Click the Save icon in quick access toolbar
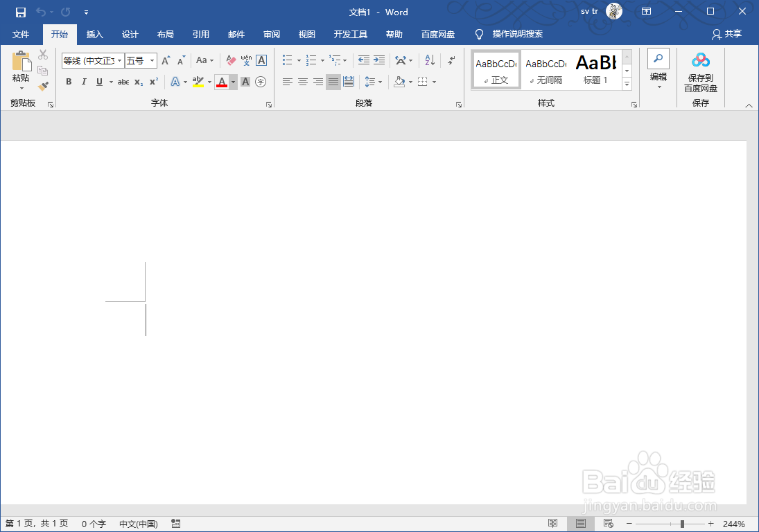The height and width of the screenshot is (532, 759). pos(20,12)
